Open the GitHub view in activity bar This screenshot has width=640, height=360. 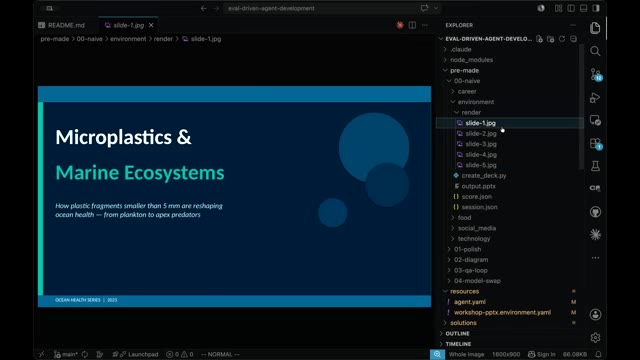pyautogui.click(x=595, y=212)
